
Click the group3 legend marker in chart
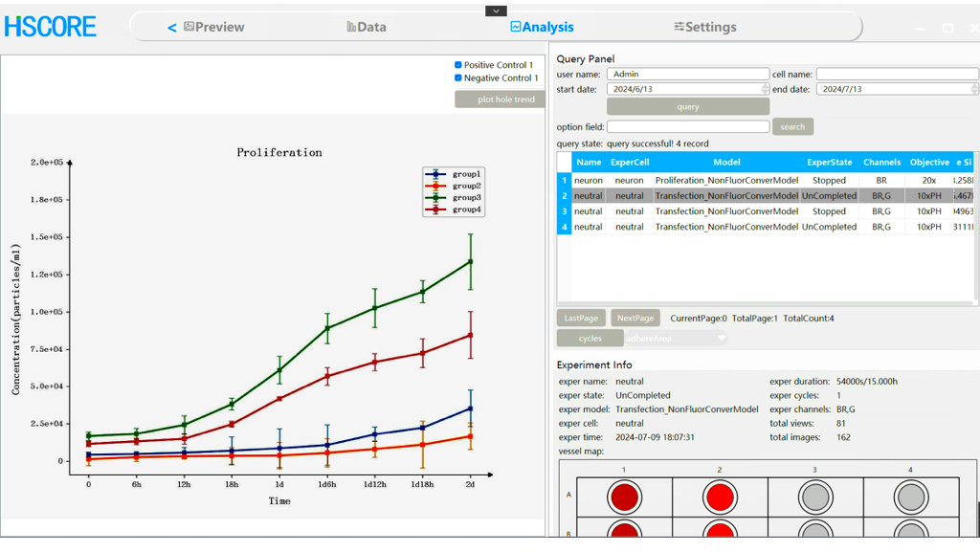tap(437, 197)
